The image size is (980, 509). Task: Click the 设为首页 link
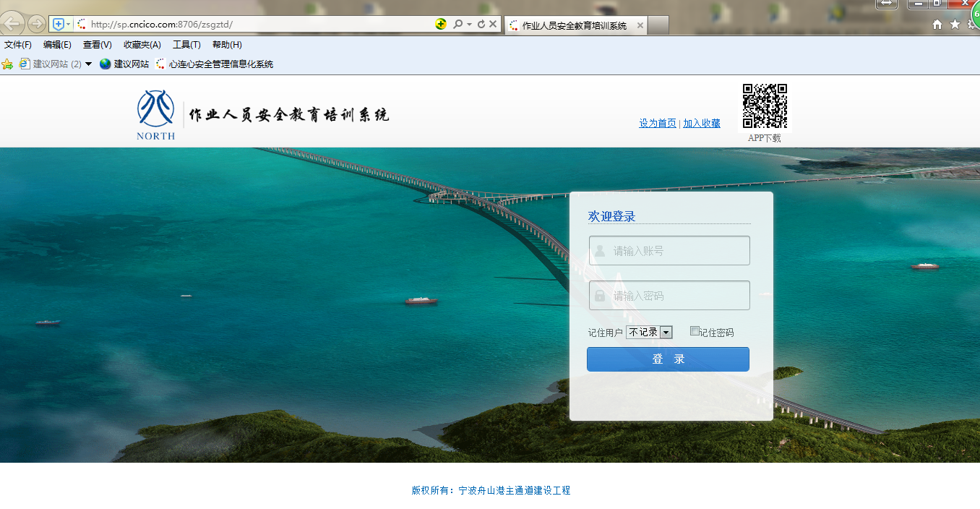coord(658,123)
